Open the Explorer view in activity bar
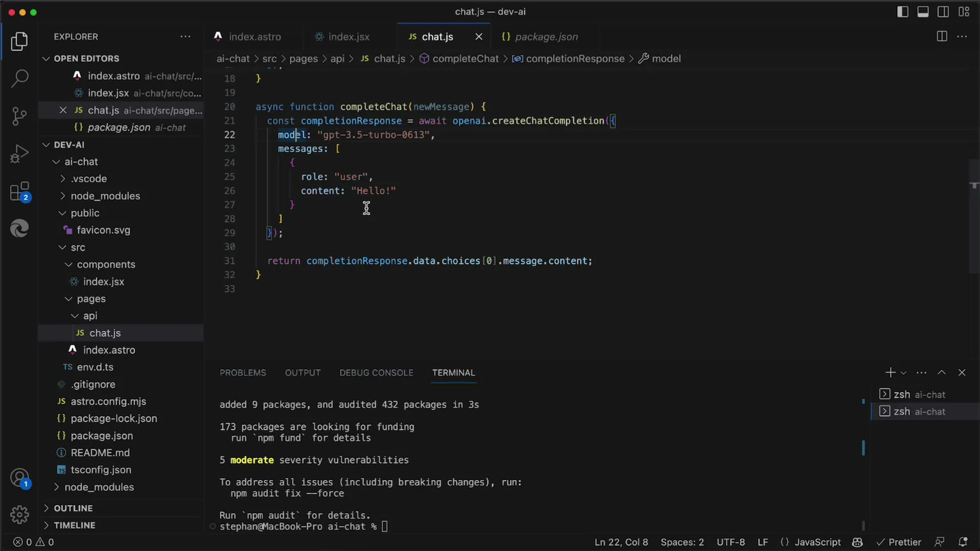 [19, 41]
